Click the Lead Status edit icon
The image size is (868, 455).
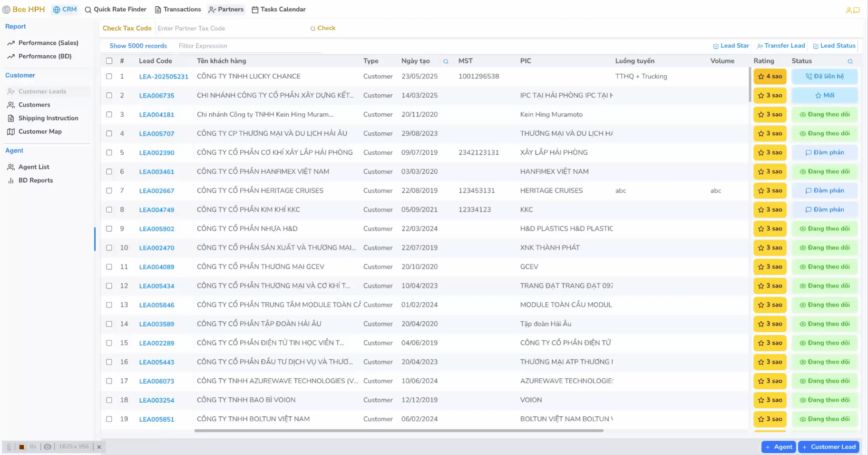click(816, 46)
